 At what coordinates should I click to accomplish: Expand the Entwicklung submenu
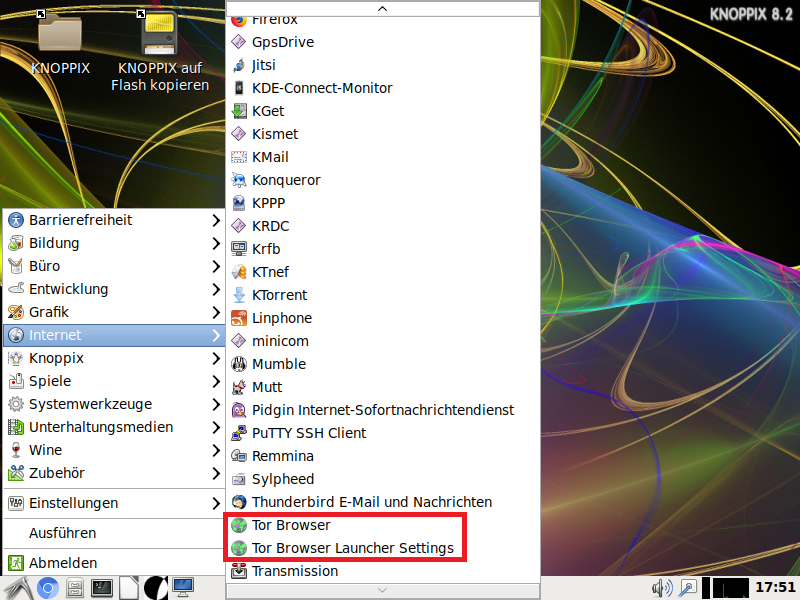(114, 289)
